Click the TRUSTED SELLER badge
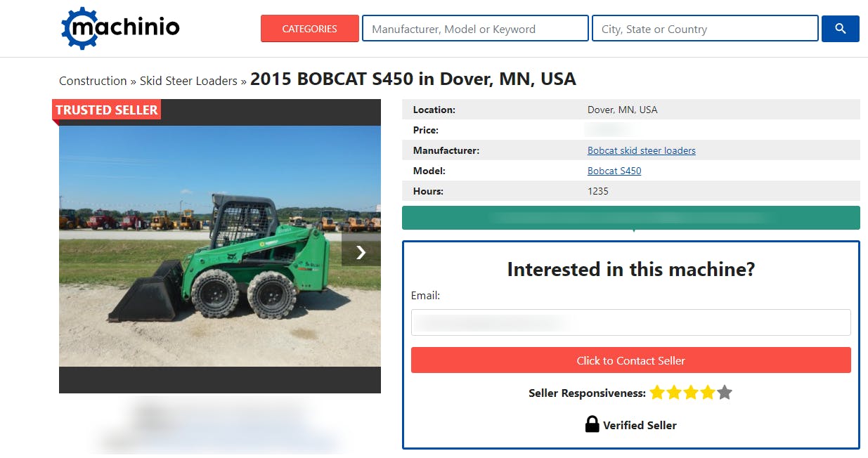The image size is (868, 458). point(106,110)
